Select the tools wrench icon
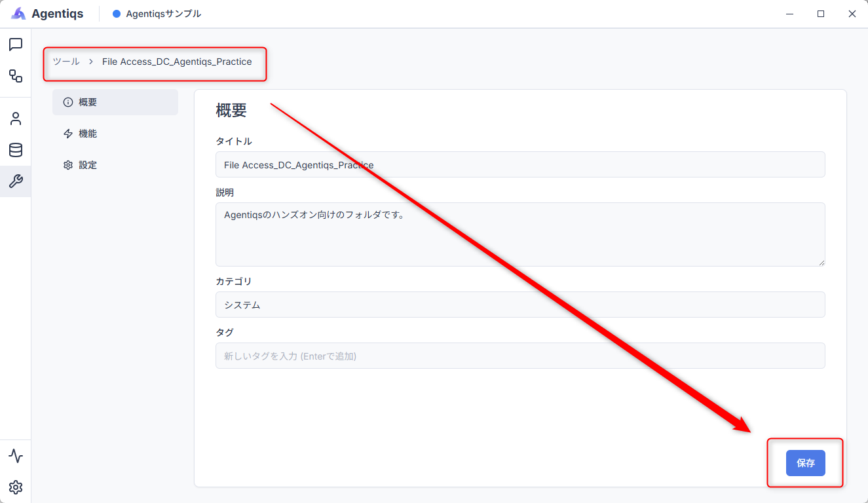Image resolution: width=868 pixels, height=503 pixels. (x=16, y=181)
